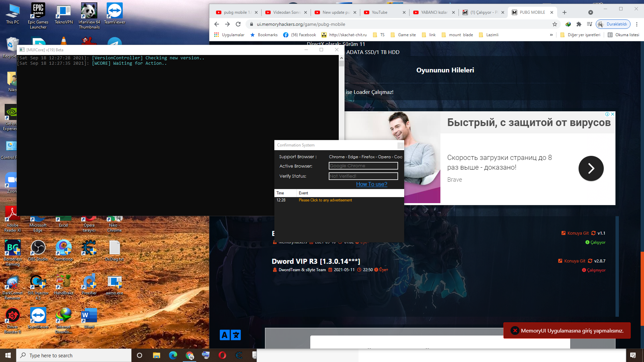644x362 pixels.
Task: Click the Windows taskbar search box
Action: click(x=74, y=355)
